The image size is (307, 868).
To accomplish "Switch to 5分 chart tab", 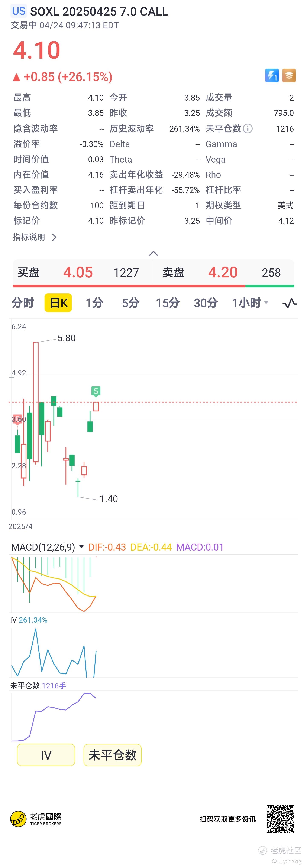I will pos(131,303).
